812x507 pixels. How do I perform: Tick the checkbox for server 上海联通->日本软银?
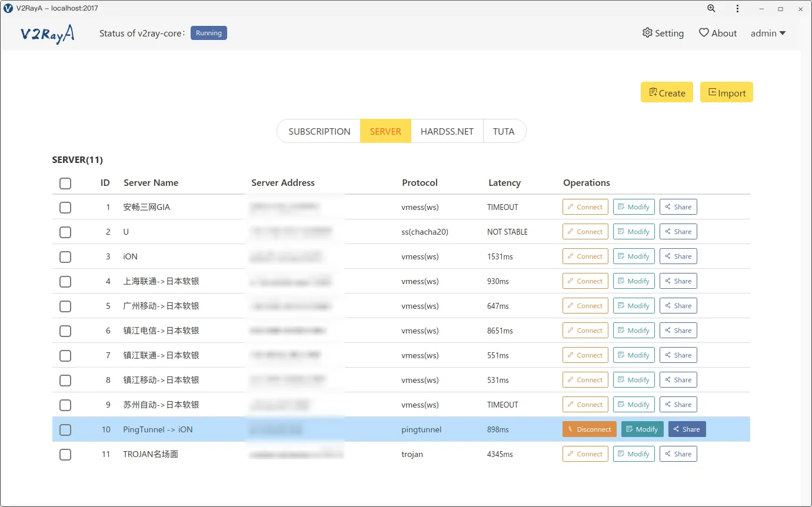pyautogui.click(x=65, y=281)
